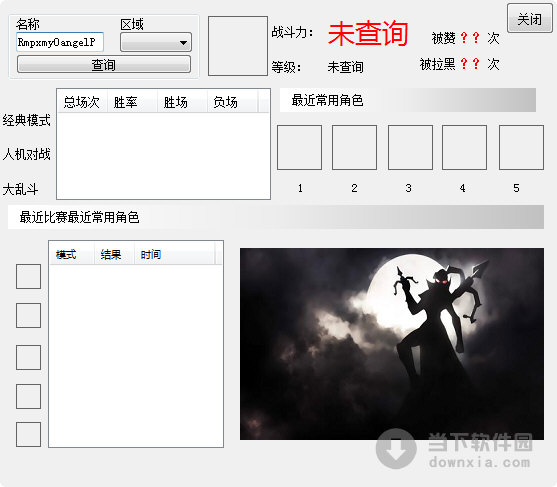Click the 未查询 value next to 等级
The width and height of the screenshot is (557, 487).
[x=345, y=67]
